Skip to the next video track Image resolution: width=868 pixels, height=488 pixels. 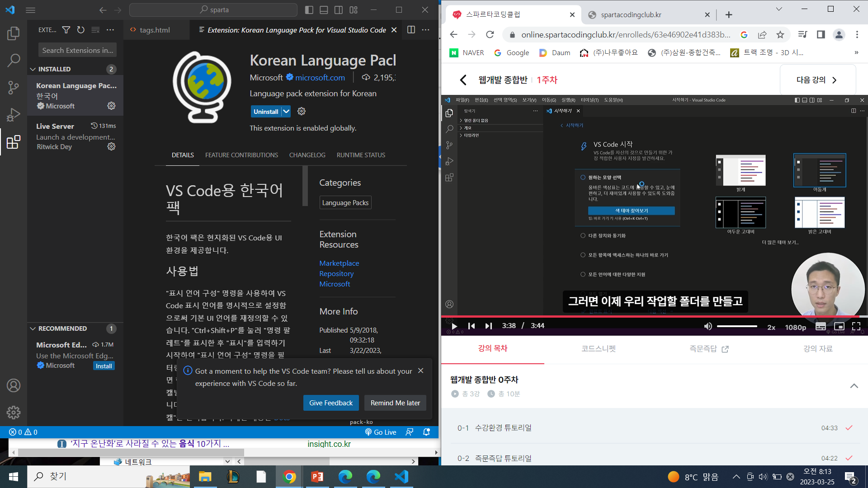coord(489,326)
